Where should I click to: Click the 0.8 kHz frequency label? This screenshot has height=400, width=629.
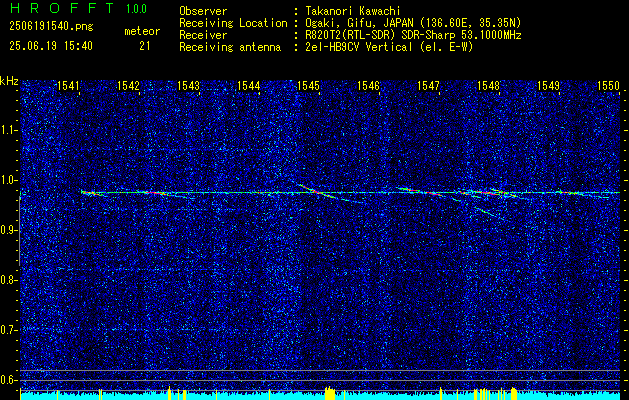[x=8, y=280]
